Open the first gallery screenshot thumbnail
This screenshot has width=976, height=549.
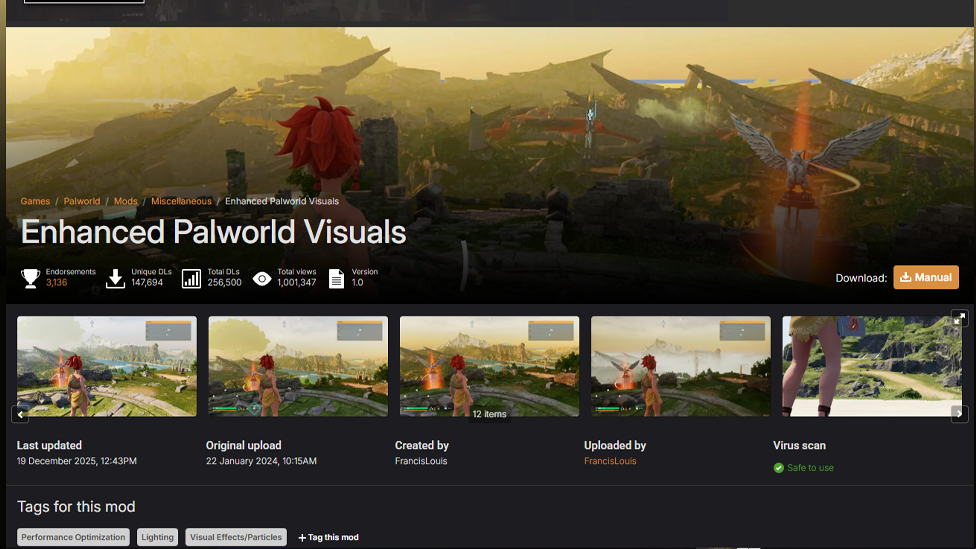point(106,366)
